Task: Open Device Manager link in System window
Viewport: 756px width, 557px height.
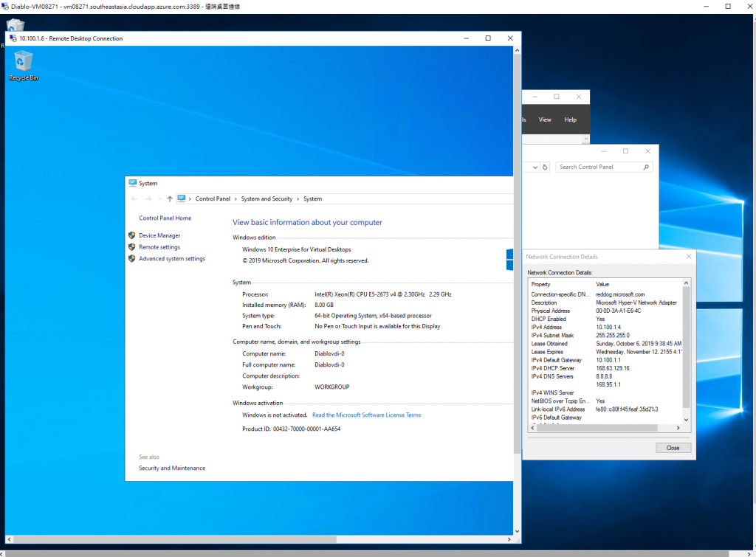Action: coord(159,235)
